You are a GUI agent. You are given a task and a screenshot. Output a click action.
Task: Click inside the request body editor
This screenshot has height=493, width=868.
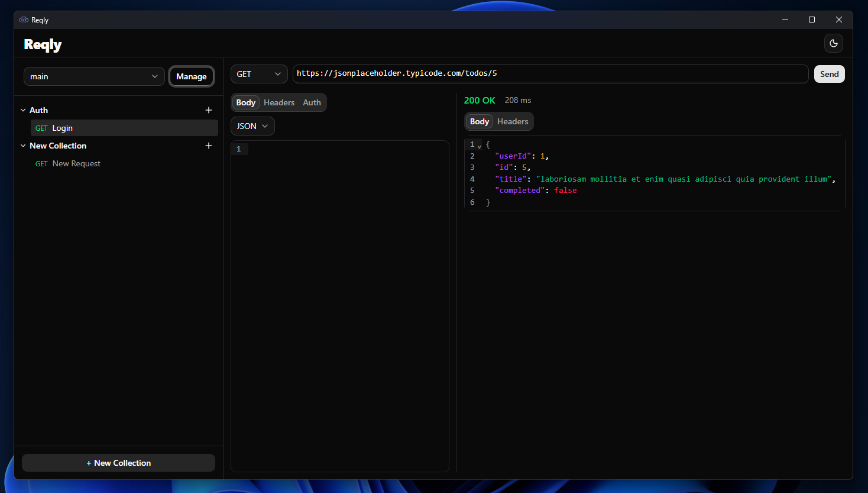340,306
